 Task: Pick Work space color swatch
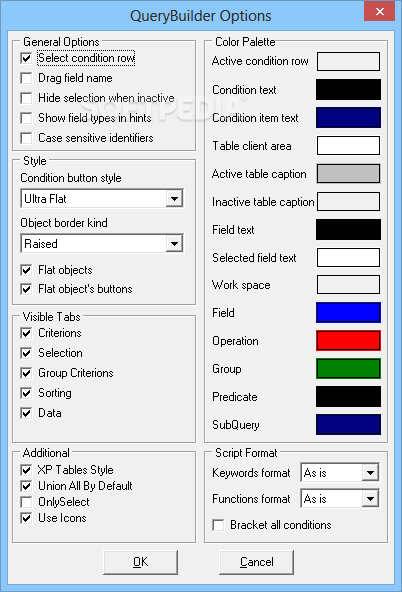[x=348, y=285]
